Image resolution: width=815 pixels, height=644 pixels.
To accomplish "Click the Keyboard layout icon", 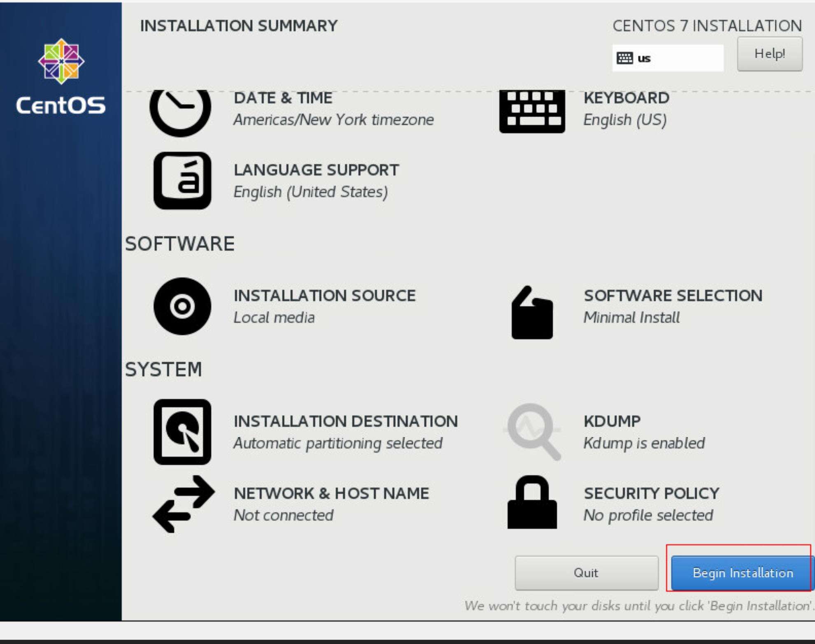I will click(x=532, y=111).
